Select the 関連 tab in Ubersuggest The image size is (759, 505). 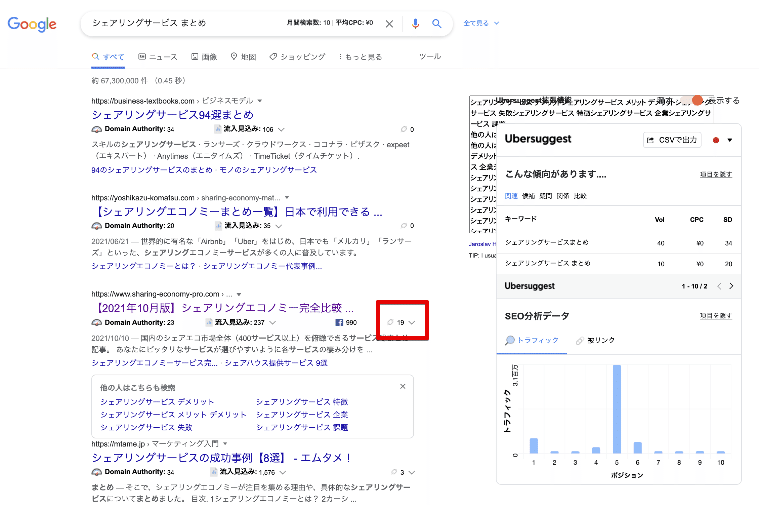[511, 196]
